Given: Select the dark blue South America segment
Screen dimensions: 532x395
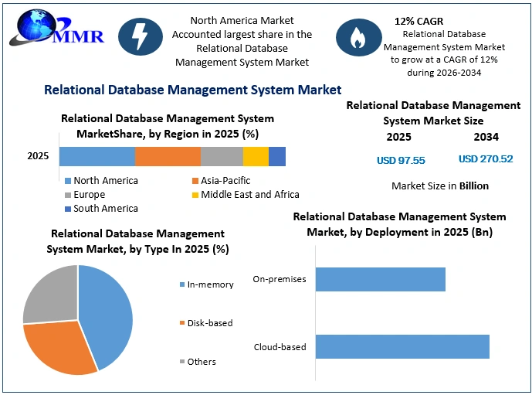Looking at the screenshot, I should point(277,157).
